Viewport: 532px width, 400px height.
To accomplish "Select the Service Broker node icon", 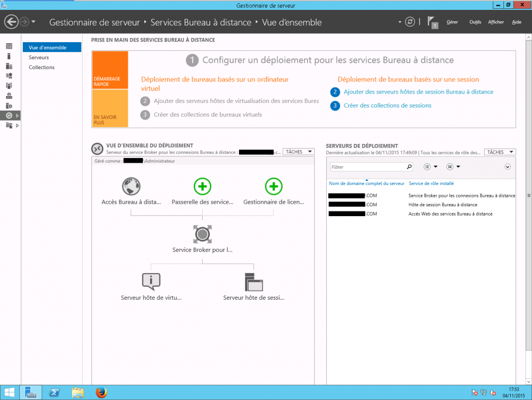I will pos(202,234).
